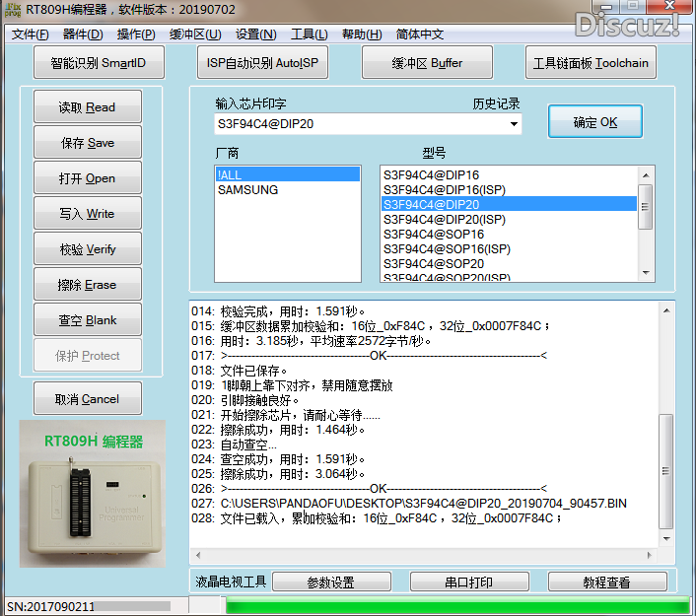This screenshot has height=616, width=696.
Task: Click the 擦除 Erase button
Action: point(88,284)
